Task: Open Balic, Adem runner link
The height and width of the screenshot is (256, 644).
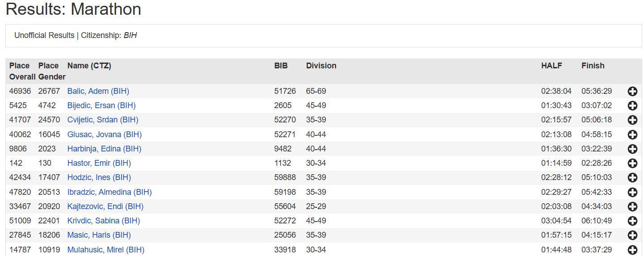Action: click(x=98, y=91)
